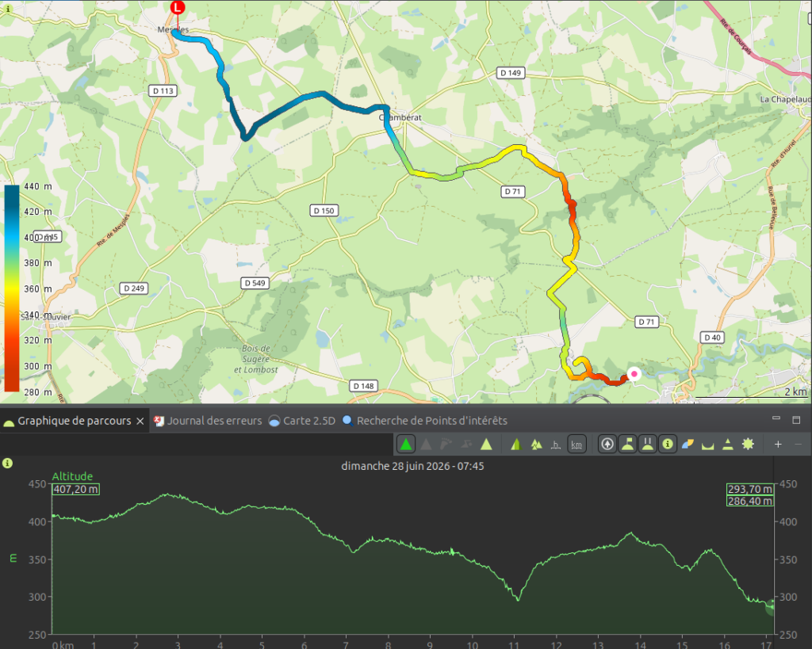Toggle the tour start time arrow button
This screenshot has width=812, height=649.
(x=607, y=444)
